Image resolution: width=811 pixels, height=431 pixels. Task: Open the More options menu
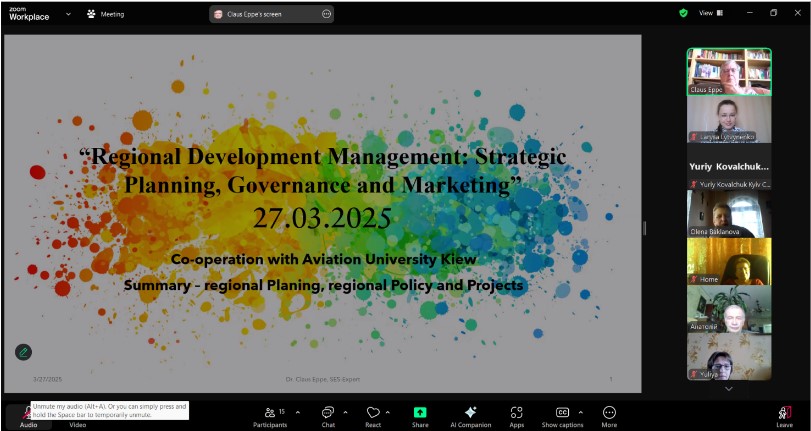(x=609, y=413)
